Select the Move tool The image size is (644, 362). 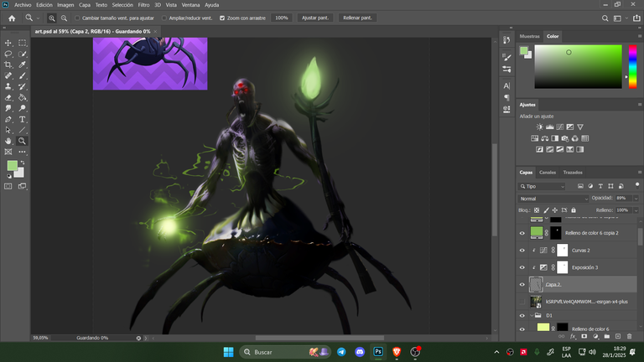tap(8, 43)
